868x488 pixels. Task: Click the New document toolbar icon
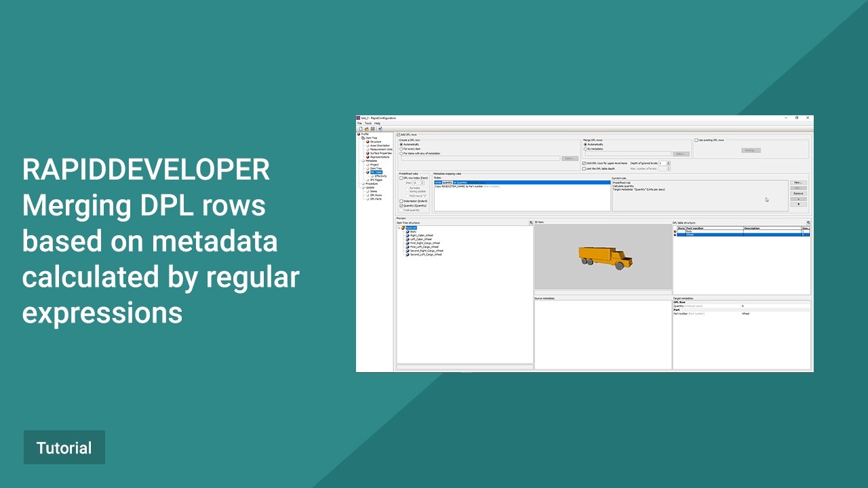[361, 129]
